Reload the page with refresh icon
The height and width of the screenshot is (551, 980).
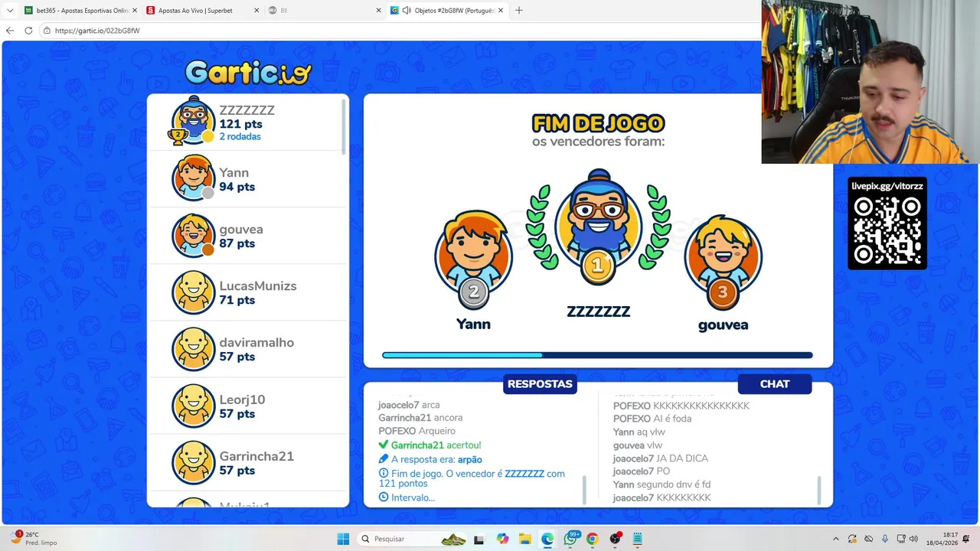click(x=28, y=31)
